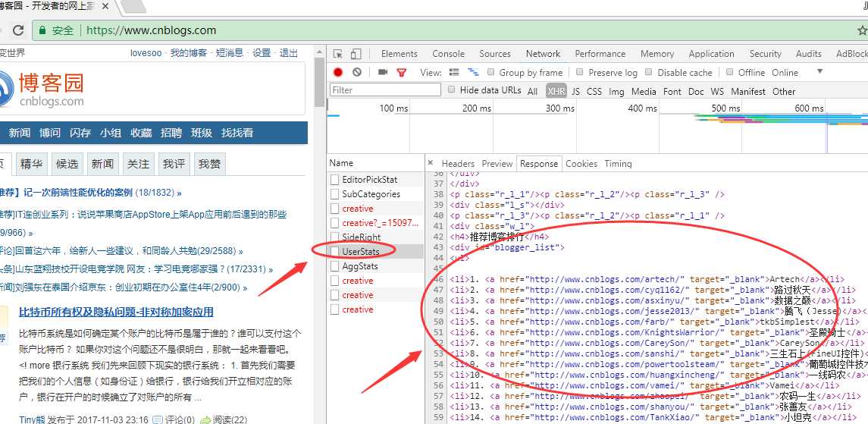Select the SubCategories request
The height and width of the screenshot is (424, 868).
point(376,193)
